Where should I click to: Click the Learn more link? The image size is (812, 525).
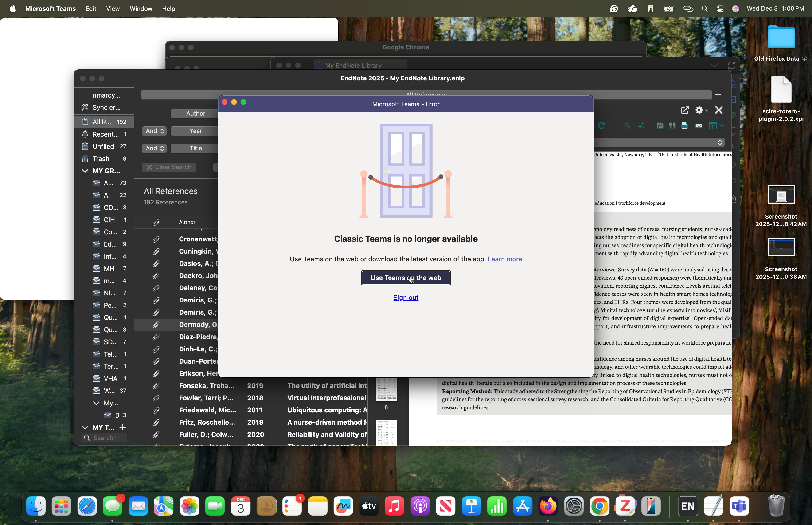(x=505, y=259)
